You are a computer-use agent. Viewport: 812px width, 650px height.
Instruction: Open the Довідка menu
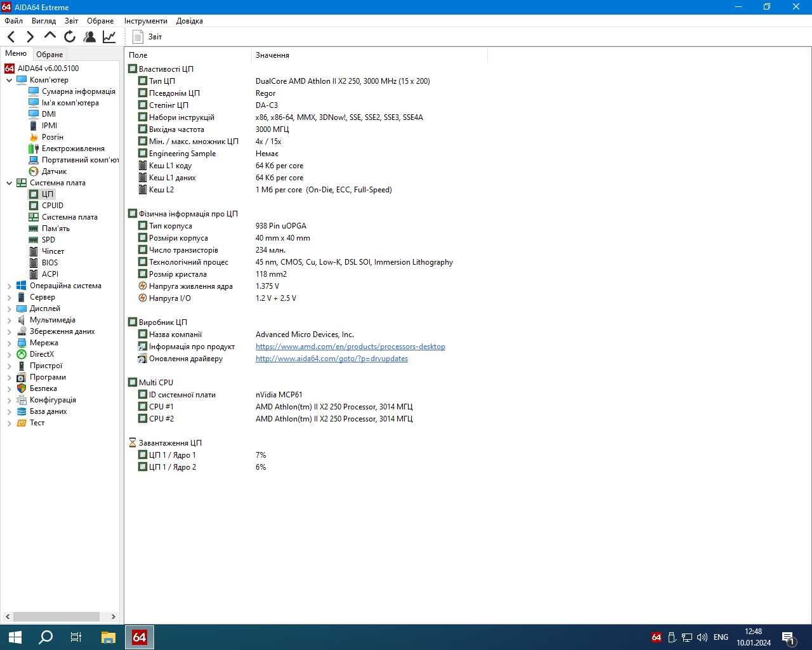pos(190,21)
